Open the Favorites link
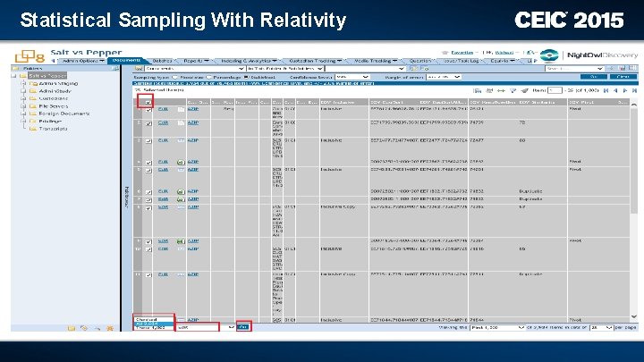This screenshot has height=362, width=644. pyautogui.click(x=462, y=53)
